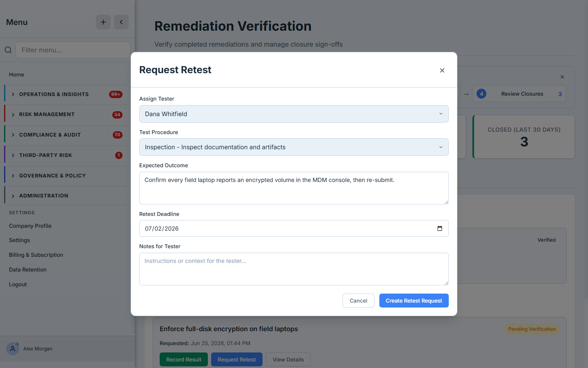Dismiss the workflow banner behind the dialog

[562, 77]
